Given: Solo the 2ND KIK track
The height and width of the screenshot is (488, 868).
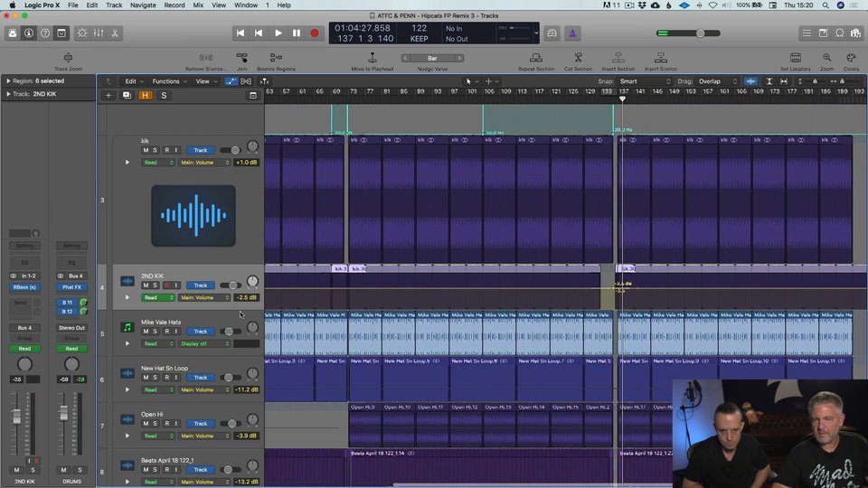Looking at the screenshot, I should pos(155,285).
